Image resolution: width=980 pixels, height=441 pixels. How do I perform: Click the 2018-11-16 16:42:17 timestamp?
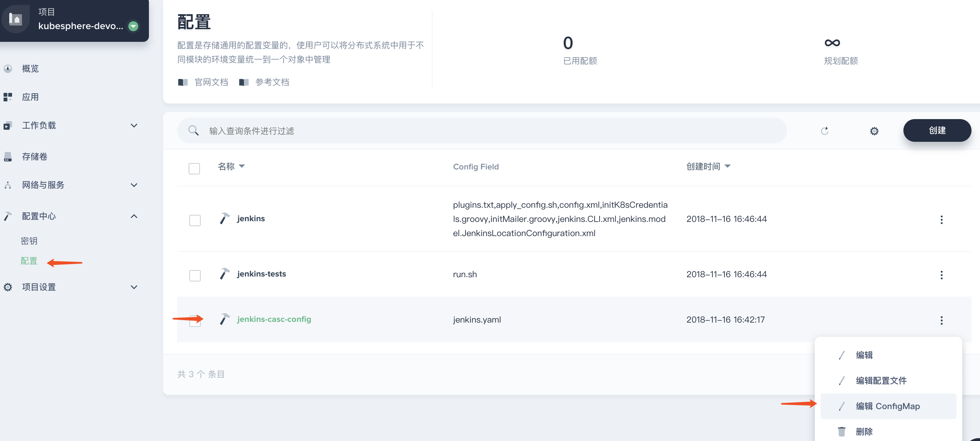[725, 320]
